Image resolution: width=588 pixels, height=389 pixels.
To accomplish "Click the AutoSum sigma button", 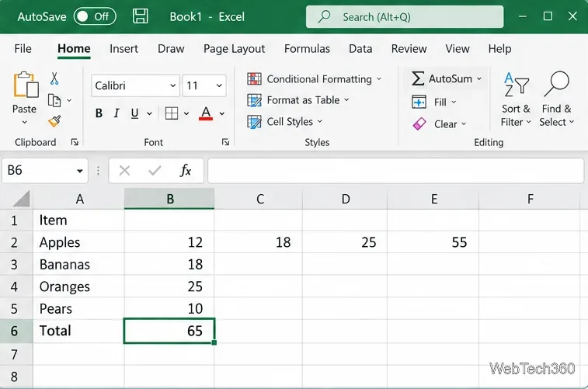I will pos(441,78).
